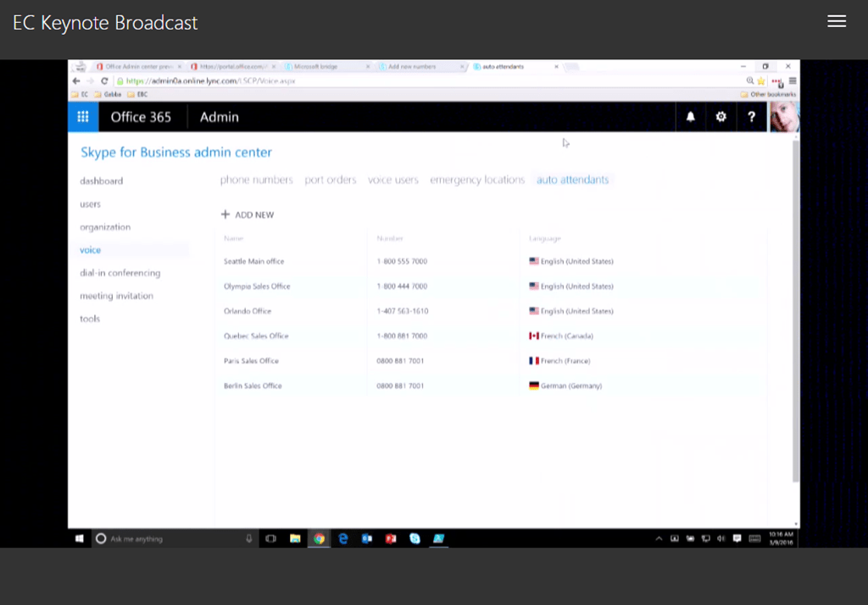The image size is (868, 605).
Task: Launch Chrome from the Windows taskbar
Action: (x=319, y=538)
